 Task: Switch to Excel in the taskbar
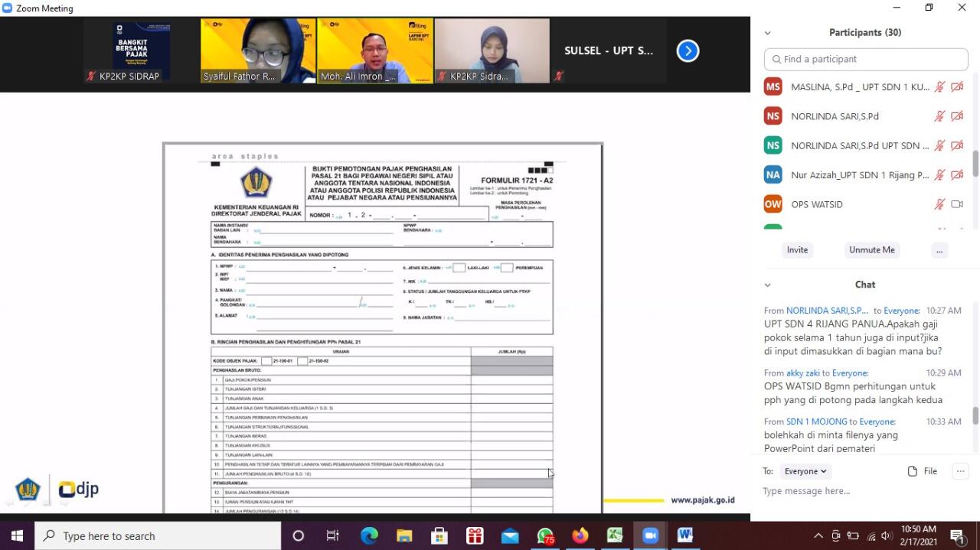coord(615,535)
